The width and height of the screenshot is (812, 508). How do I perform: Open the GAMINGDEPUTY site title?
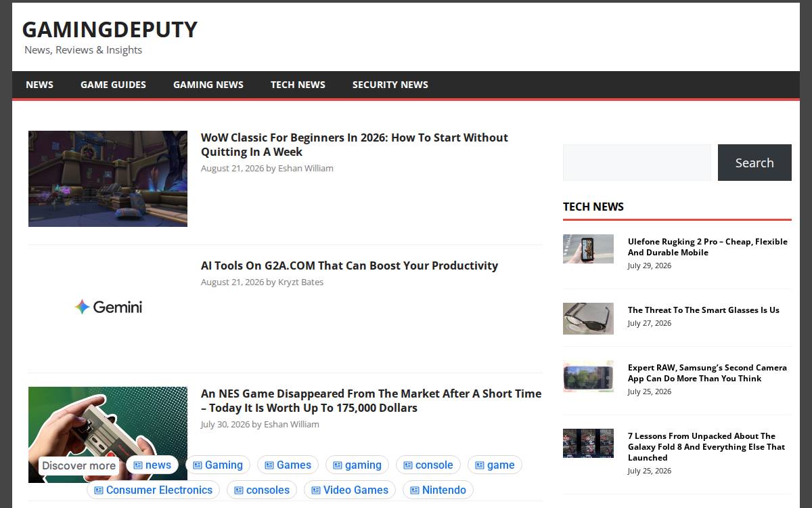coord(110,29)
